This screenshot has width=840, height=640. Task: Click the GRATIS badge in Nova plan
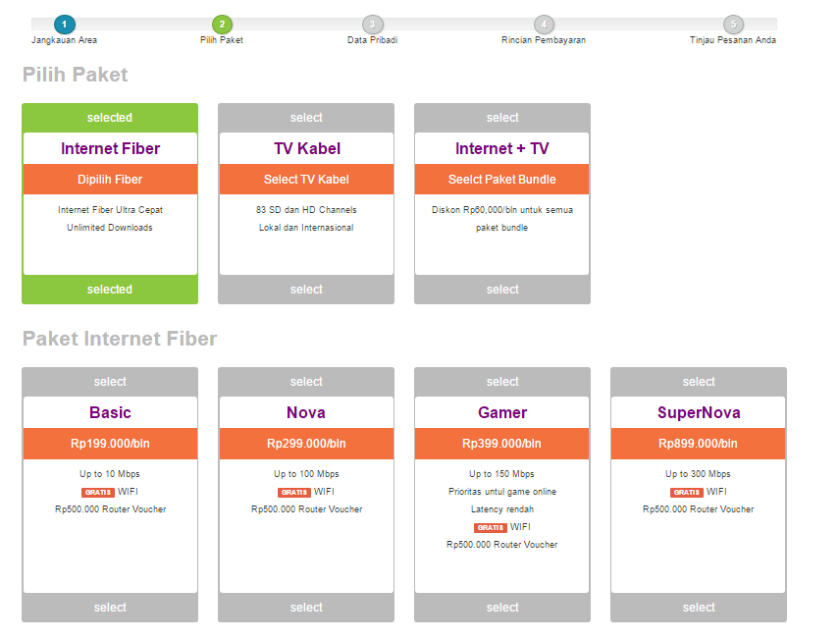(294, 492)
